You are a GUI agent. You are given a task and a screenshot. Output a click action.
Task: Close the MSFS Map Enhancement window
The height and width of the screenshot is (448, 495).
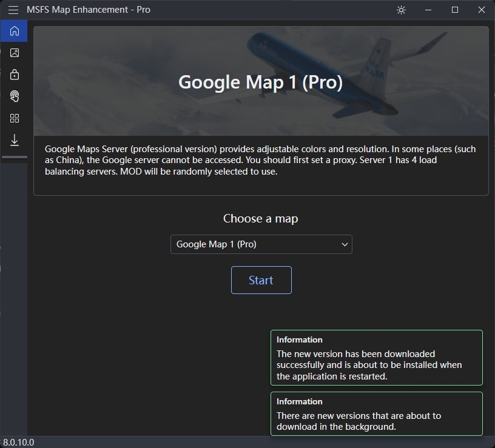pos(482,10)
